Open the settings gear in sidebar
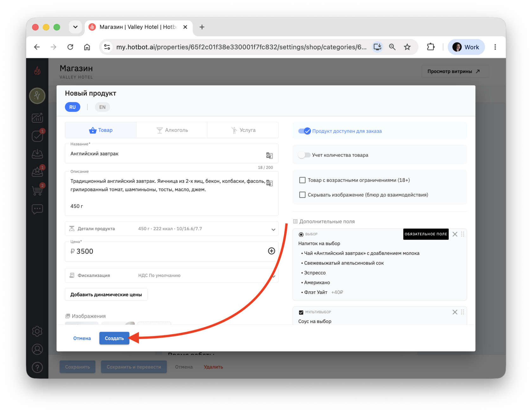Image resolution: width=532 pixels, height=413 pixels. pos(37,331)
